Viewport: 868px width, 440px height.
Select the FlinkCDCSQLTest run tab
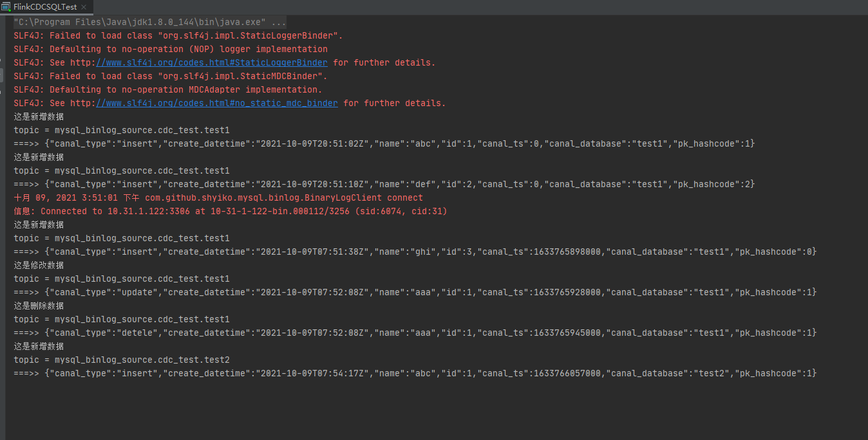point(46,7)
